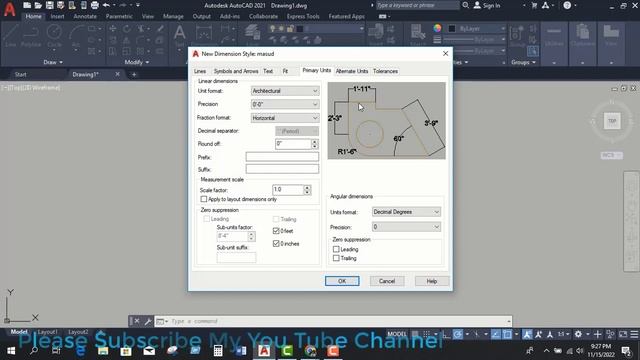
Task: Switch to the Alternate Units tab
Action: point(352,71)
